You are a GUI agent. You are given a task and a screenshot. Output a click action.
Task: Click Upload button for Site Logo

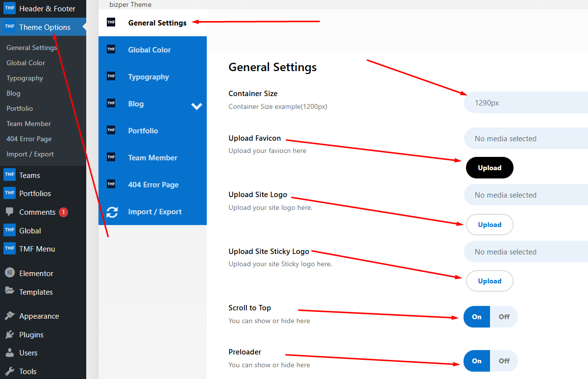click(490, 225)
